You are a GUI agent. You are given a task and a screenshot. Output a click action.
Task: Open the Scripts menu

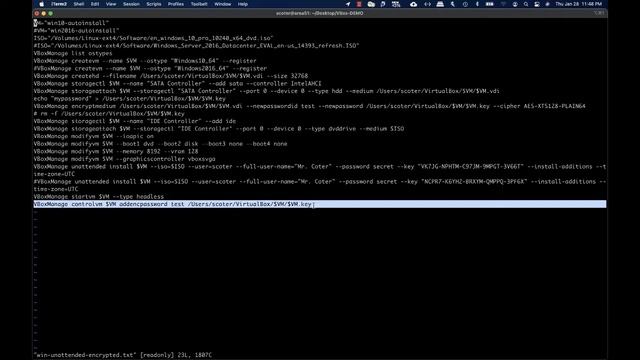(153, 4)
